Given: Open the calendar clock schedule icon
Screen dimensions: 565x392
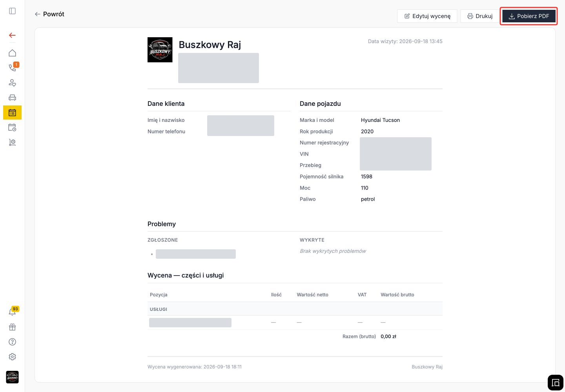Looking at the screenshot, I should pos(12,127).
